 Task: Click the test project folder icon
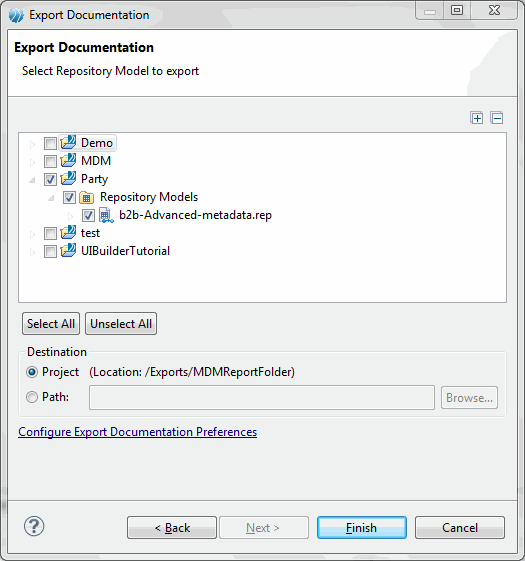pyautogui.click(x=68, y=233)
